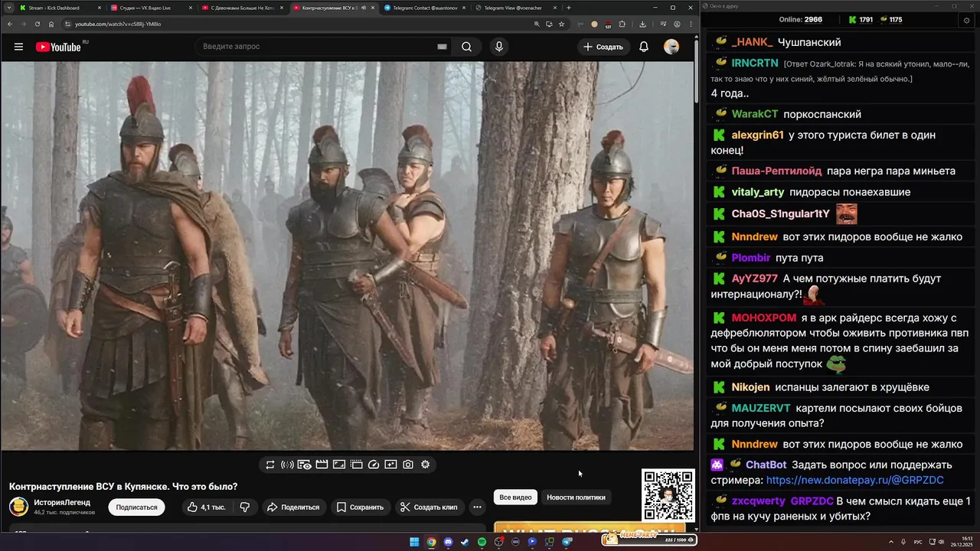Select the Все видео chip

tap(515, 497)
